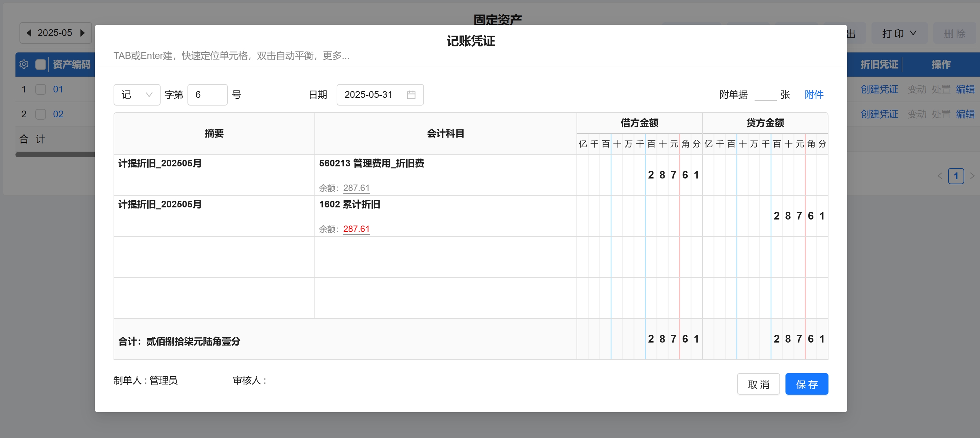Go to next month with right arrow

click(x=82, y=33)
